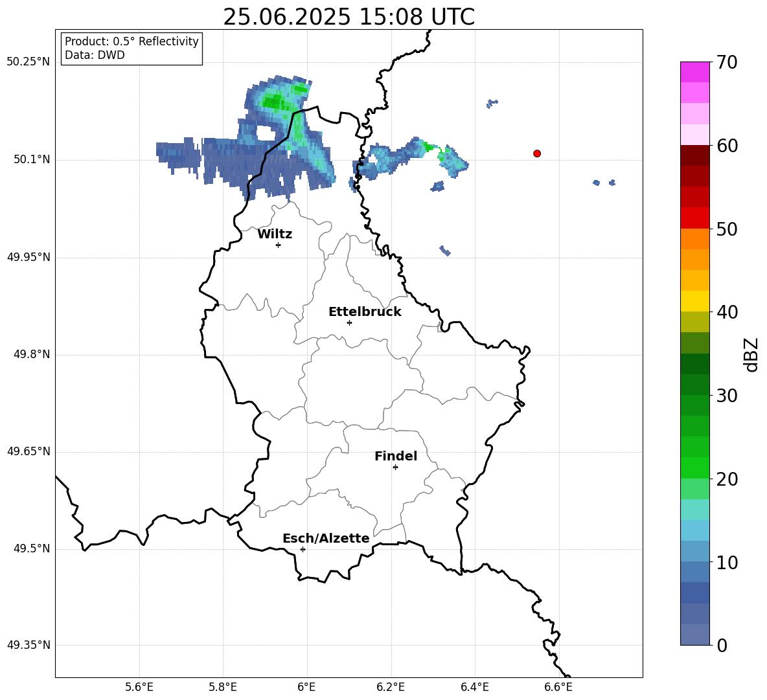767x700 pixels.
Task: Select the Ettelbruck city label
Action: click(365, 312)
